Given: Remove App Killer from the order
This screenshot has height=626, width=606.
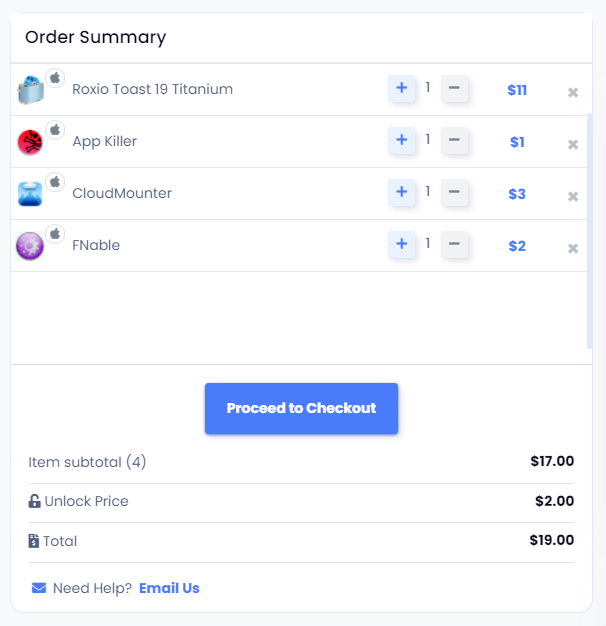Looking at the screenshot, I should click(x=573, y=145).
